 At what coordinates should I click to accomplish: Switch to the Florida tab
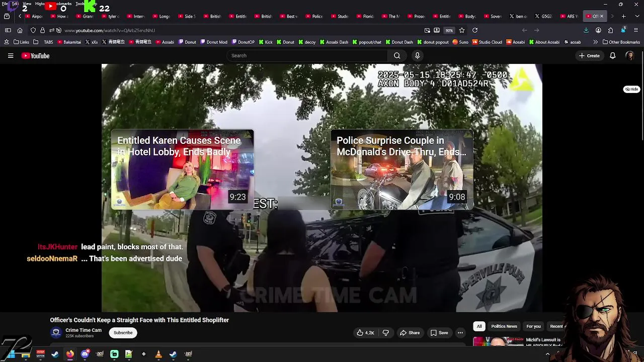(x=365, y=16)
